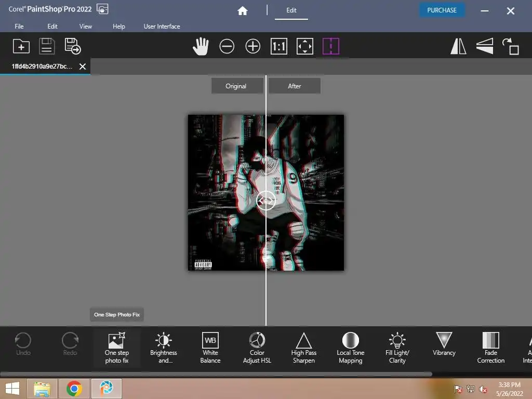Fit image to window icon
The image size is (532, 399).
[304, 46]
